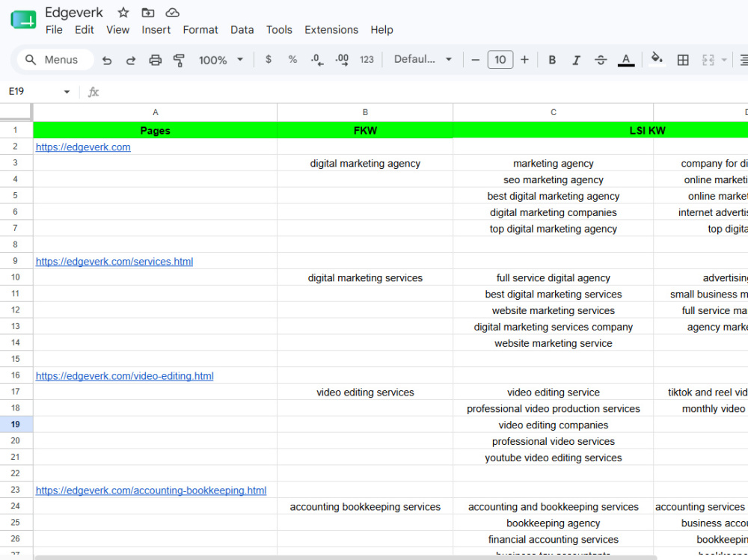Click the LSI KW header cell
Viewport: 748px width, 560px height.
[x=600, y=130]
